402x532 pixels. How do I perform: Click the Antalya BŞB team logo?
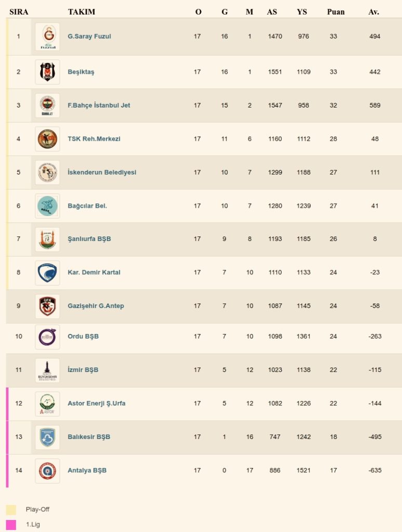pyautogui.click(x=47, y=471)
